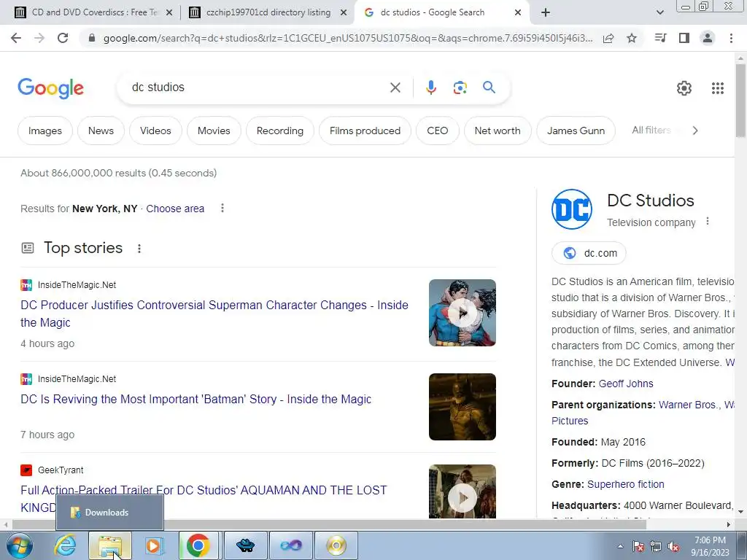This screenshot has width=747, height=560.
Task: Open the Windows Start menu
Action: tap(20, 545)
